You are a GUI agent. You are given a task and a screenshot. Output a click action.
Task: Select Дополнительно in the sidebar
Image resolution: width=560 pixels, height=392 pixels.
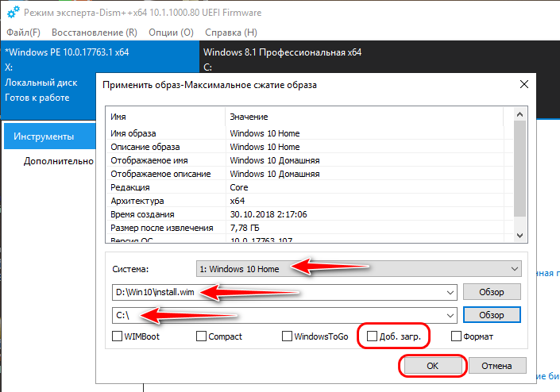(x=59, y=161)
